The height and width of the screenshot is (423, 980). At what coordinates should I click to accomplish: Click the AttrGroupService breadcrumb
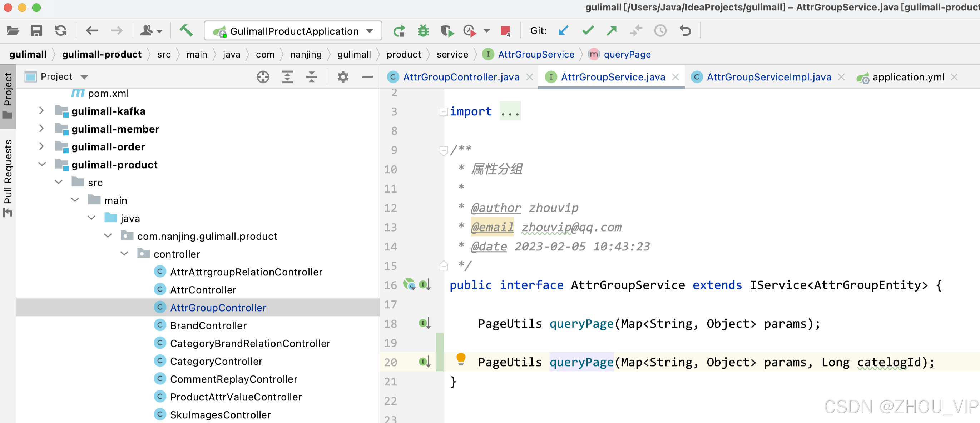tap(529, 54)
